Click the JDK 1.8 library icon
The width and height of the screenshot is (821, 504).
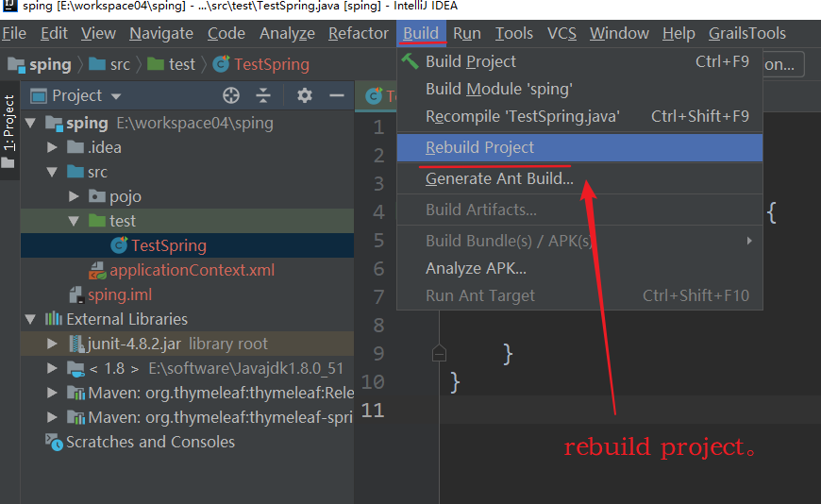(75, 368)
